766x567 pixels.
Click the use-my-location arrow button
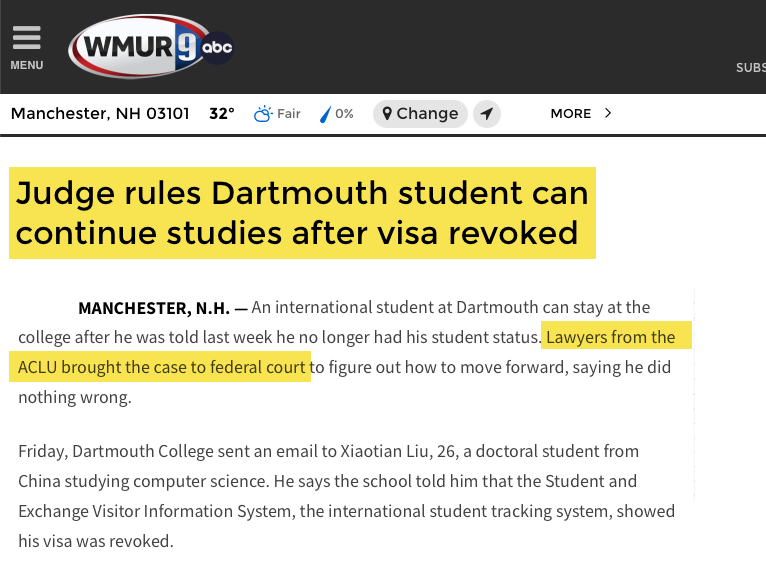(x=487, y=114)
